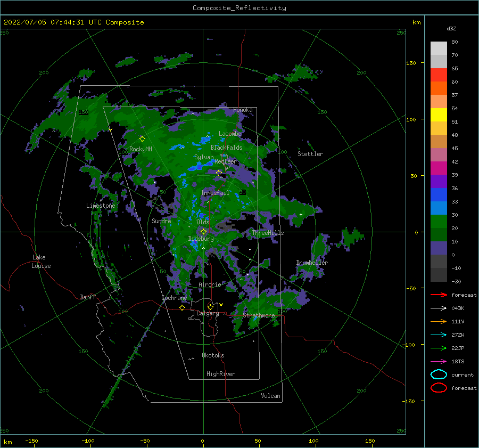
Task: Select the Airdrie city label
Action: click(x=210, y=284)
